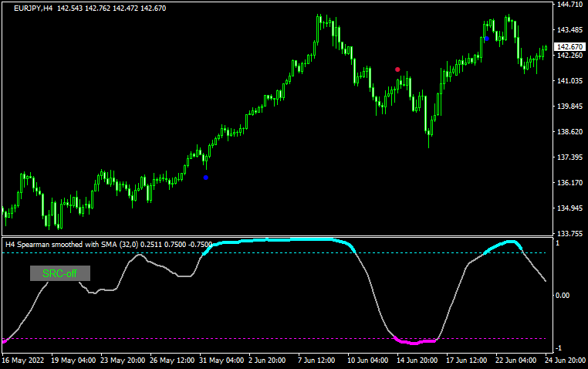Click the 137.395 price scale label

click(x=570, y=157)
